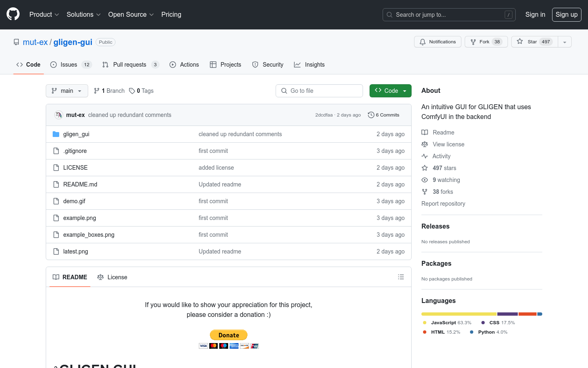Switch to the Security tab
This screenshot has height=368, width=588.
(268, 65)
